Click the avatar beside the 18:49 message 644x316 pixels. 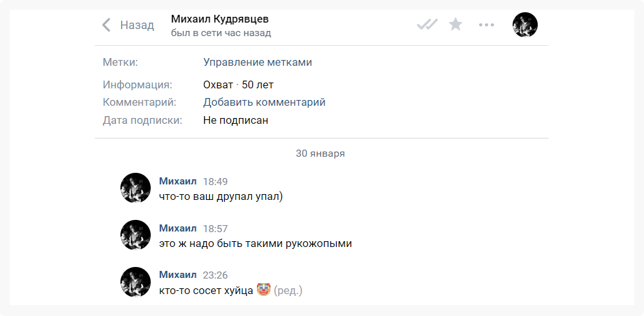(135, 188)
